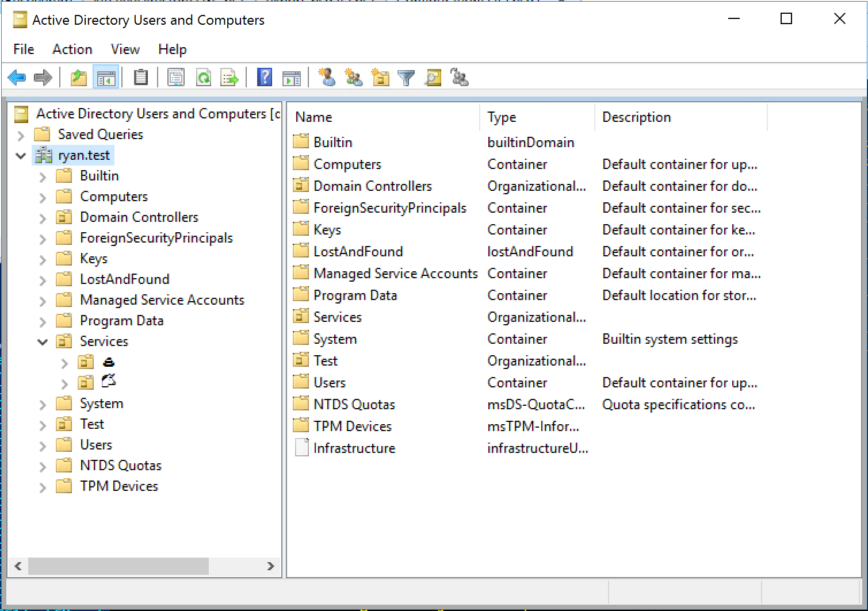Click the Export List toolbar icon
The height and width of the screenshot is (611, 868).
[x=230, y=77]
